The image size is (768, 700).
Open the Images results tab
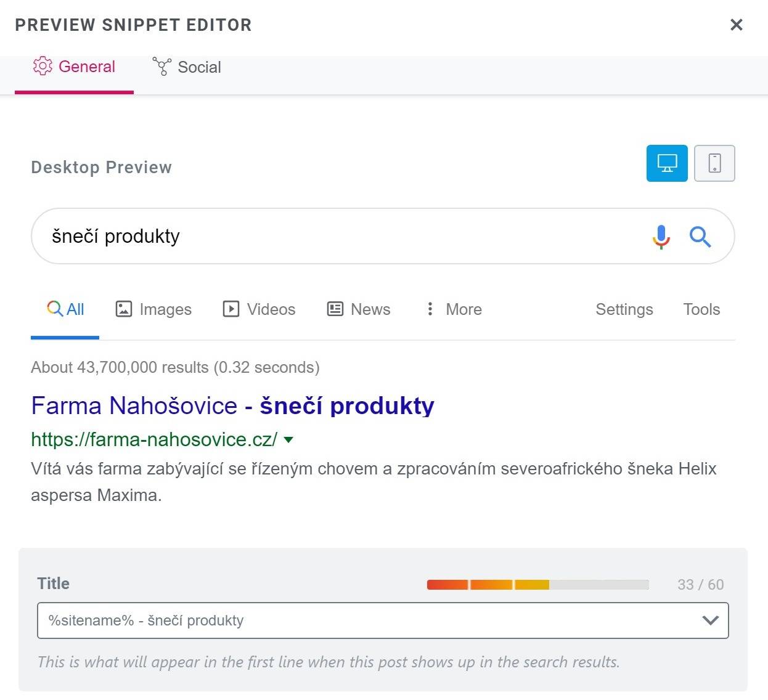pos(153,309)
